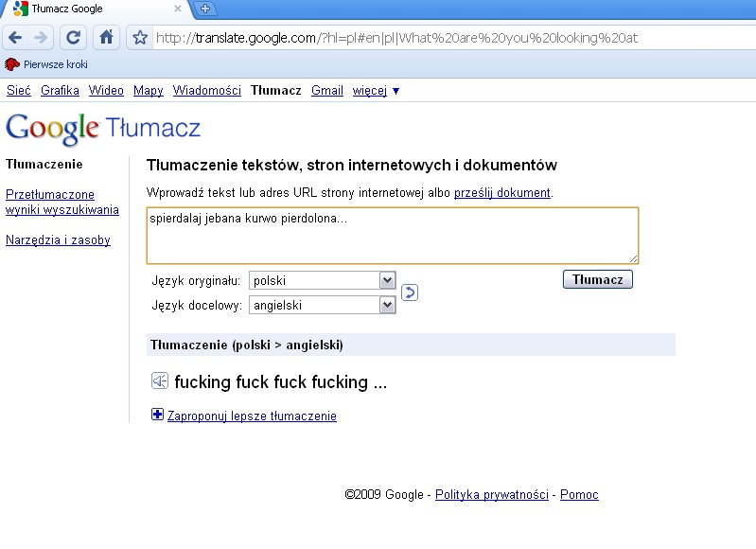The width and height of the screenshot is (756, 549).
Task: Open the Narzędzia i zasoby link
Action: (x=58, y=239)
